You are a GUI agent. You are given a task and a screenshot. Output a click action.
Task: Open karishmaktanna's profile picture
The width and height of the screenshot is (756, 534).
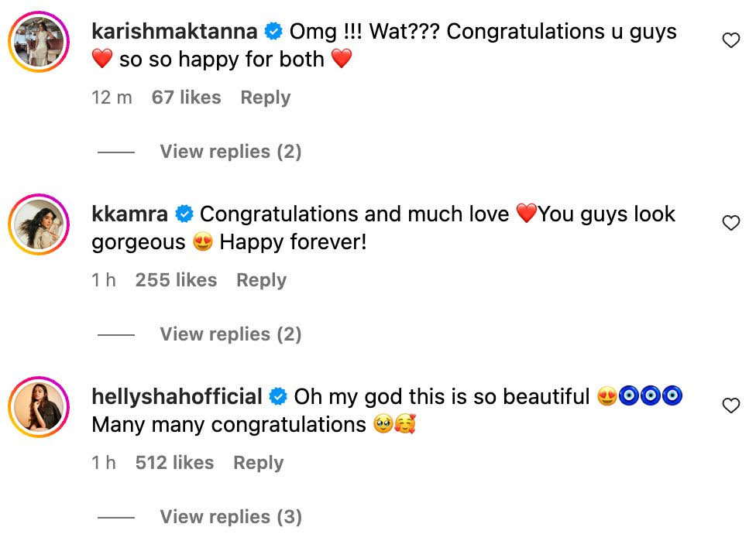(x=40, y=43)
